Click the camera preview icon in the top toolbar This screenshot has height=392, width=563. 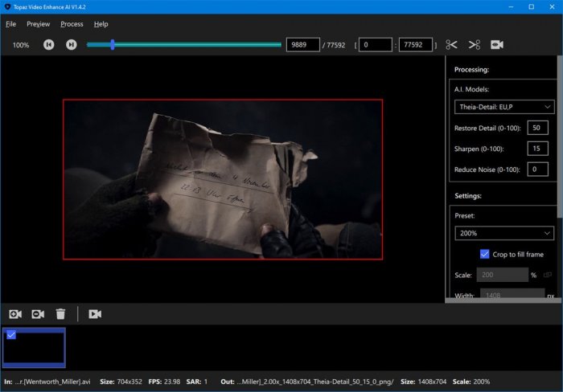pyautogui.click(x=497, y=45)
